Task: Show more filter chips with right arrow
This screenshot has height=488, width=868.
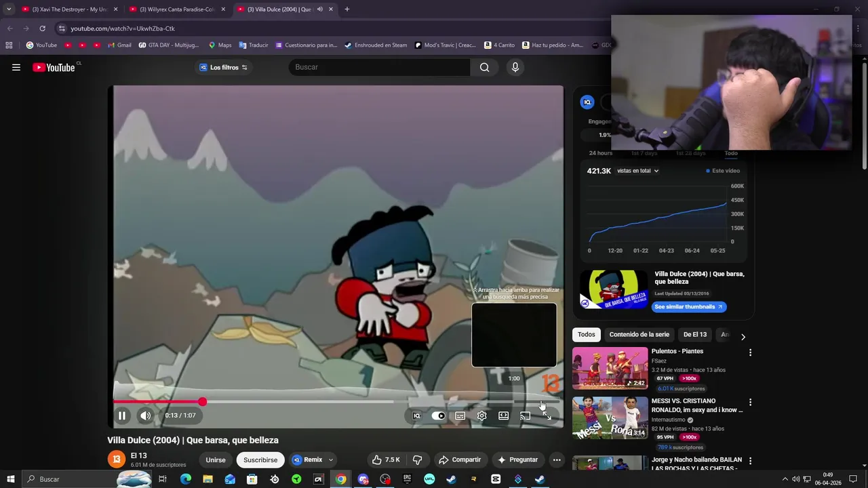Action: coord(743,336)
